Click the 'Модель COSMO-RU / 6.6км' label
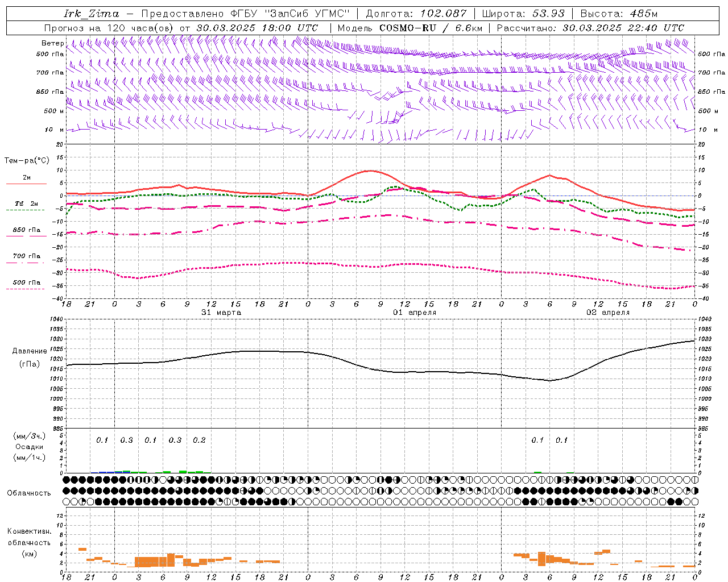 pos(409,28)
